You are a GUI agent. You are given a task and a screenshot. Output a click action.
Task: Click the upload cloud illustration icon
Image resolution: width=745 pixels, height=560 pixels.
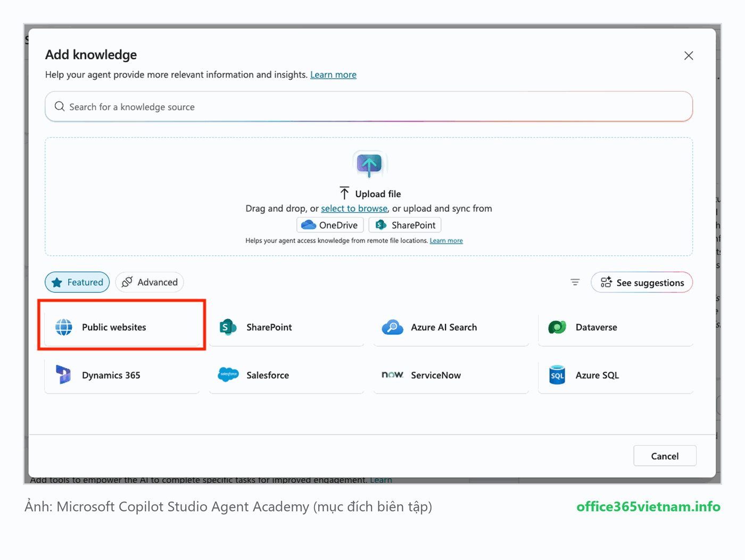coord(369,164)
